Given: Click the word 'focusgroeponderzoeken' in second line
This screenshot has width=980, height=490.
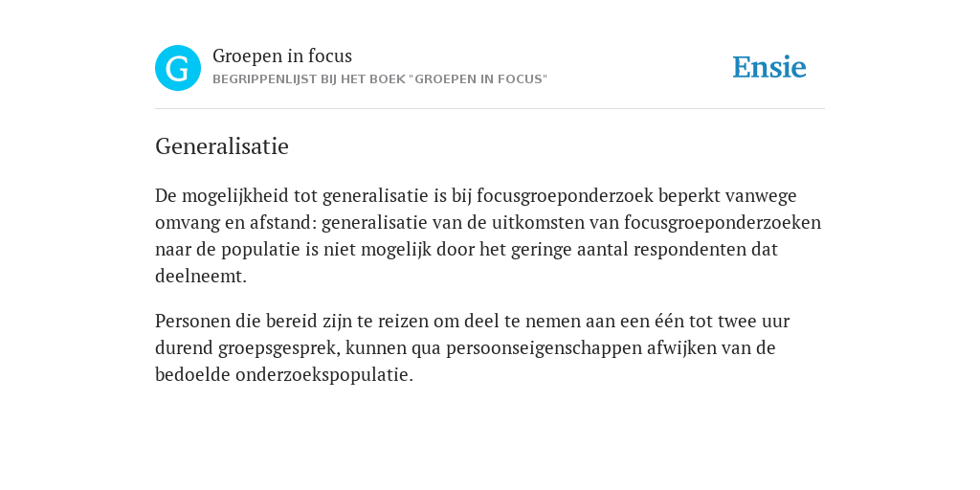Looking at the screenshot, I should pos(723,223).
